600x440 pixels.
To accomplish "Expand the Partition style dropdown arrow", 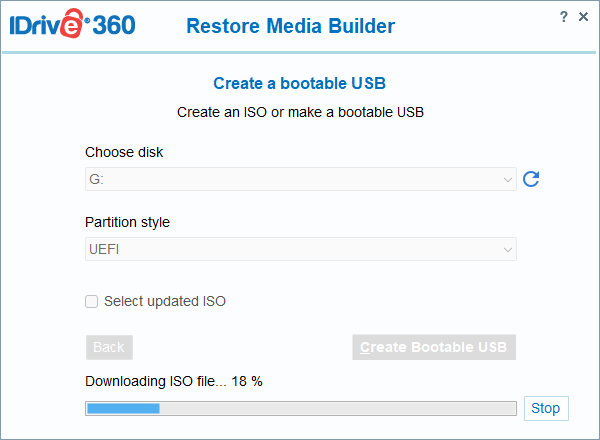I will pos(508,250).
